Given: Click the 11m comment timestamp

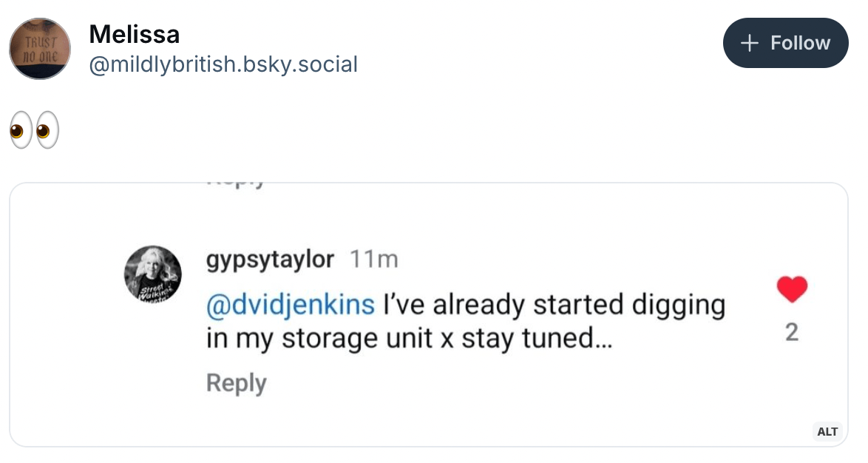Looking at the screenshot, I should 373,260.
